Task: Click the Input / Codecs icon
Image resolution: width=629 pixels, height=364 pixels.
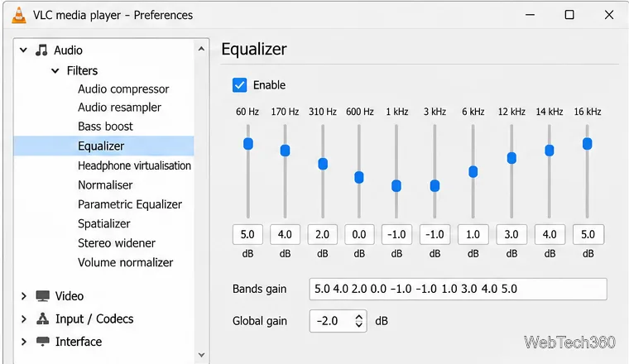Action: (42, 318)
